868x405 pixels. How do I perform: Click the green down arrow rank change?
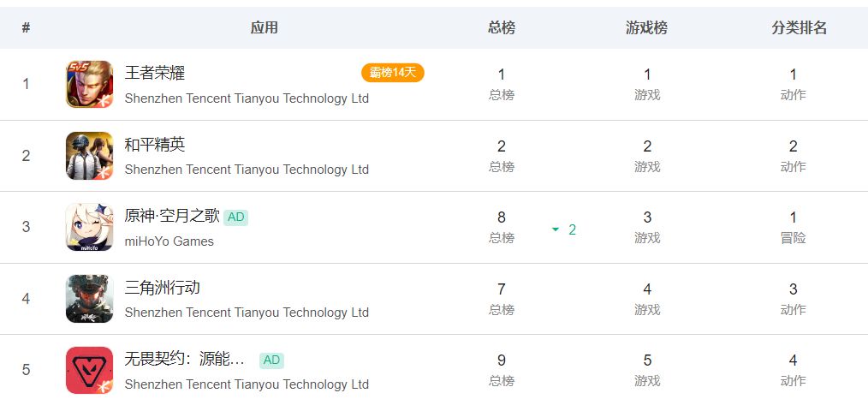pos(556,229)
